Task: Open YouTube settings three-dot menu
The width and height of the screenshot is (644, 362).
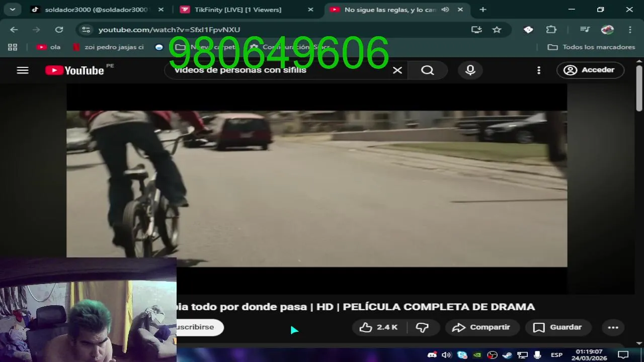Action: click(x=539, y=70)
